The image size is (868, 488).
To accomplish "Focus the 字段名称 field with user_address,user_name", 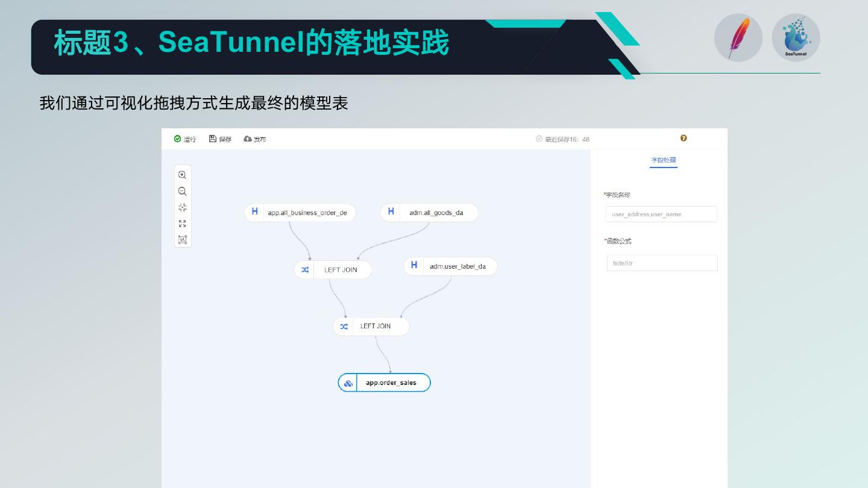I will click(661, 214).
